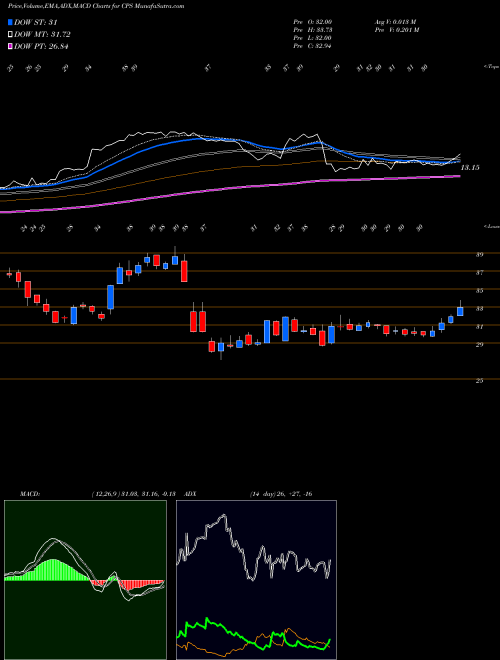Click the last blue candlestick near 33
The width and height of the screenshot is (500, 660).
pos(460,311)
